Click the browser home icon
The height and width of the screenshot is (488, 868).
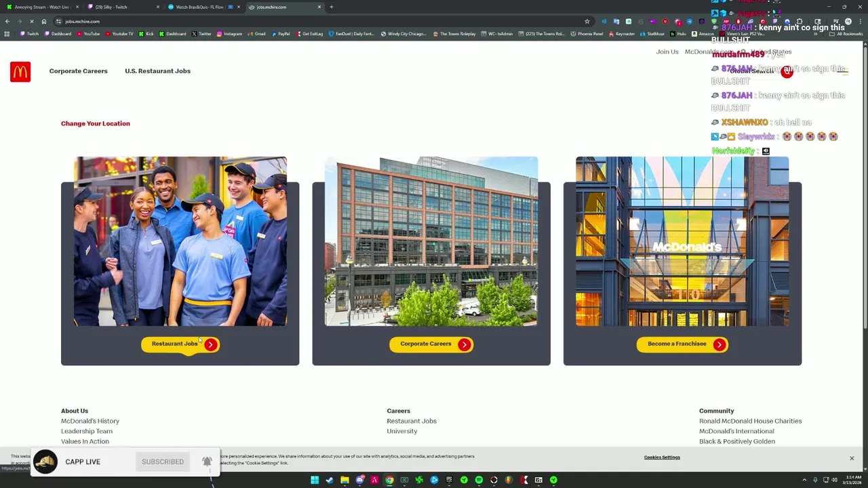[x=44, y=21]
